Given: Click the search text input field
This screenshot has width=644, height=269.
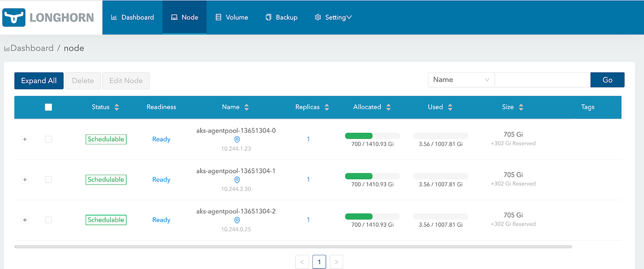Looking at the screenshot, I should pos(543,80).
